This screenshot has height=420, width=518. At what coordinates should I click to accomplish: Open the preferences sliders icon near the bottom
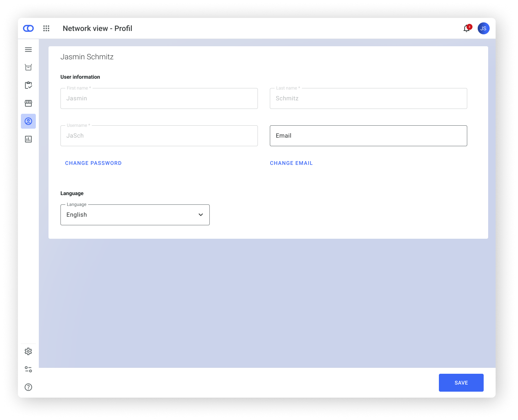pos(28,369)
